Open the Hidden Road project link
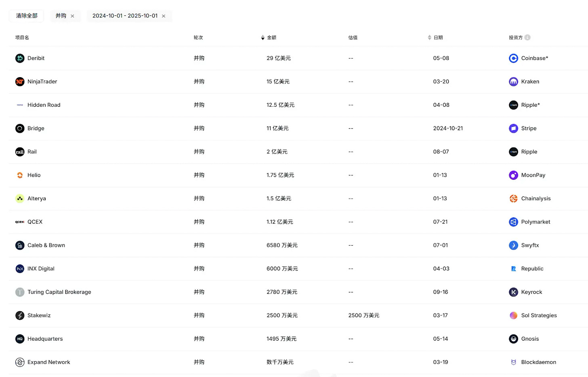This screenshot has width=588, height=377. [x=44, y=105]
